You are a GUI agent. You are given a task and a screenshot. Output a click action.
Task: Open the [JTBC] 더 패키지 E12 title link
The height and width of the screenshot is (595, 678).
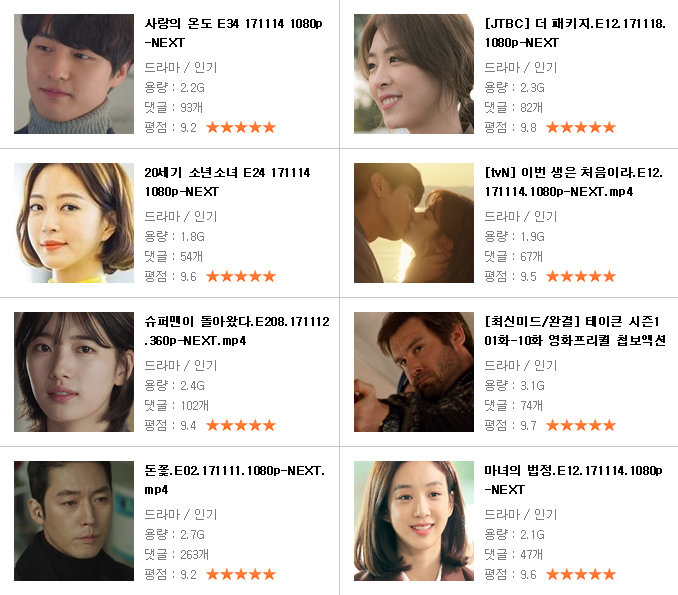(575, 33)
